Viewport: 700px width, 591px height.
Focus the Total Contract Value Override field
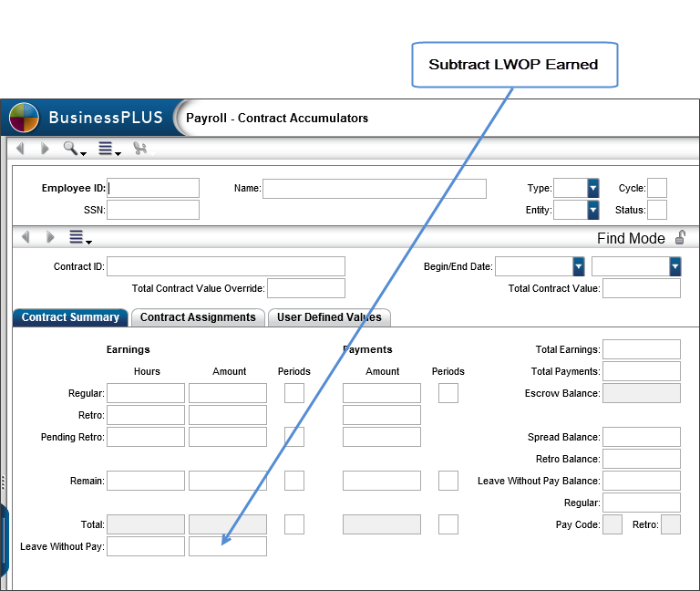click(x=306, y=288)
